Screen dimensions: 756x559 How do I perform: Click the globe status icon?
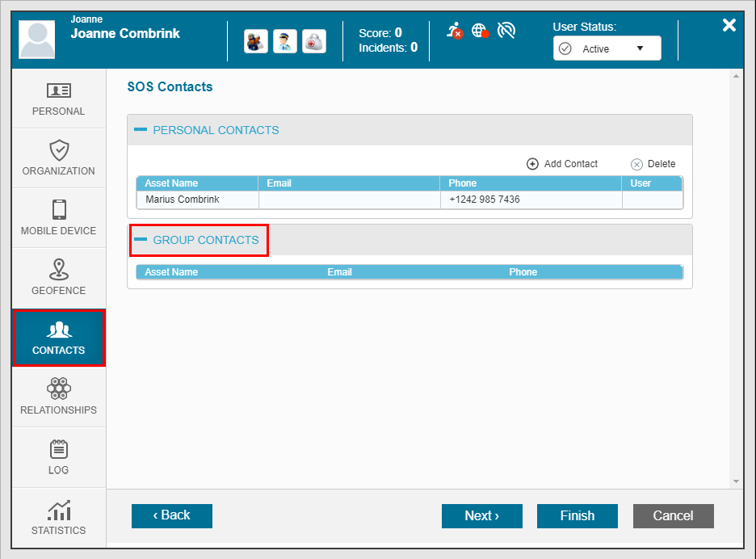480,31
